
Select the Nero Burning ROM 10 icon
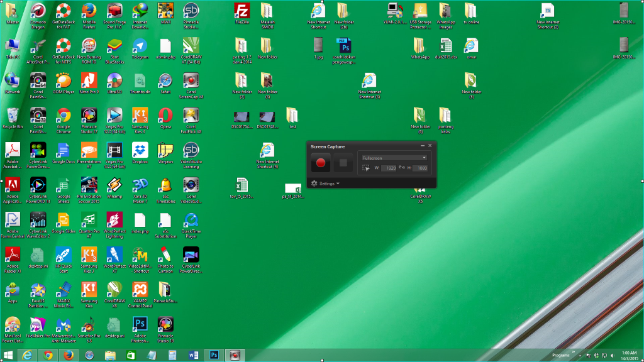coord(89,51)
